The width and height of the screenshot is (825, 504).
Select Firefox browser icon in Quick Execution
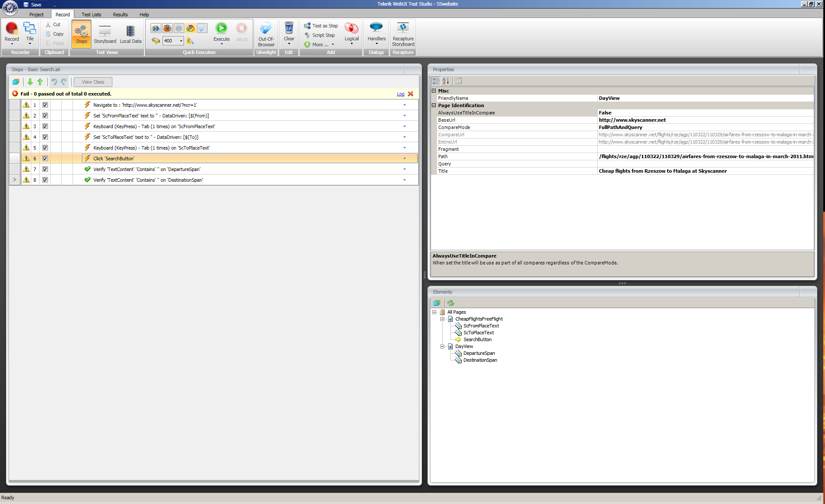(167, 28)
